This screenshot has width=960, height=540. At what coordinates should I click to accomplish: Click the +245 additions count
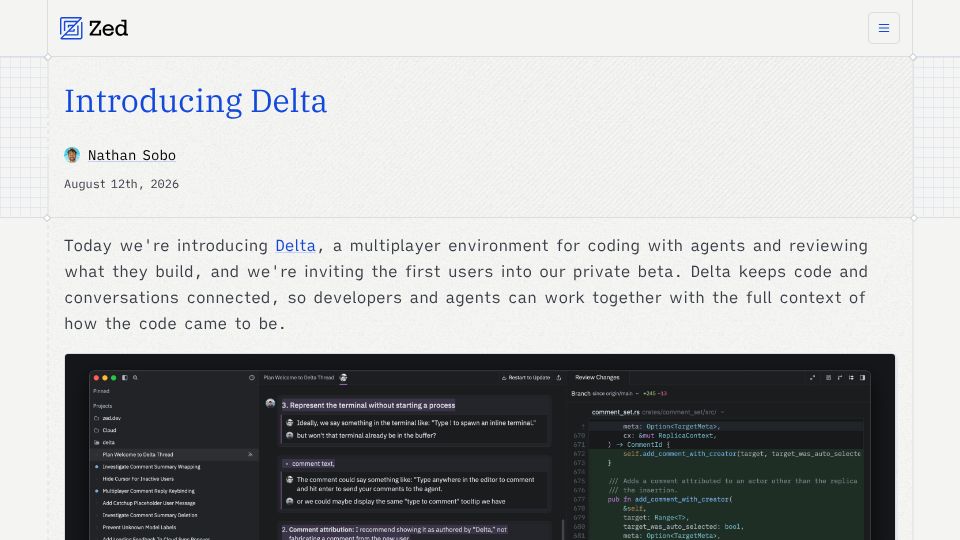[648, 394]
